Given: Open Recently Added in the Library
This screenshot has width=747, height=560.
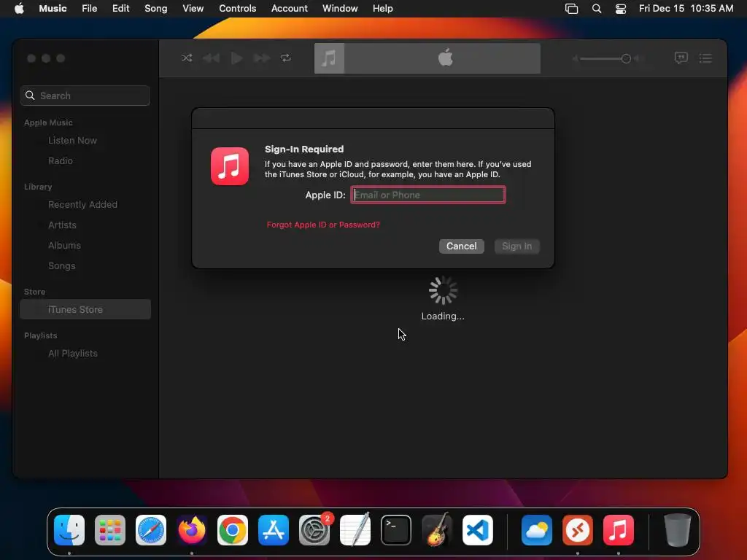Looking at the screenshot, I should pyautogui.click(x=83, y=205).
